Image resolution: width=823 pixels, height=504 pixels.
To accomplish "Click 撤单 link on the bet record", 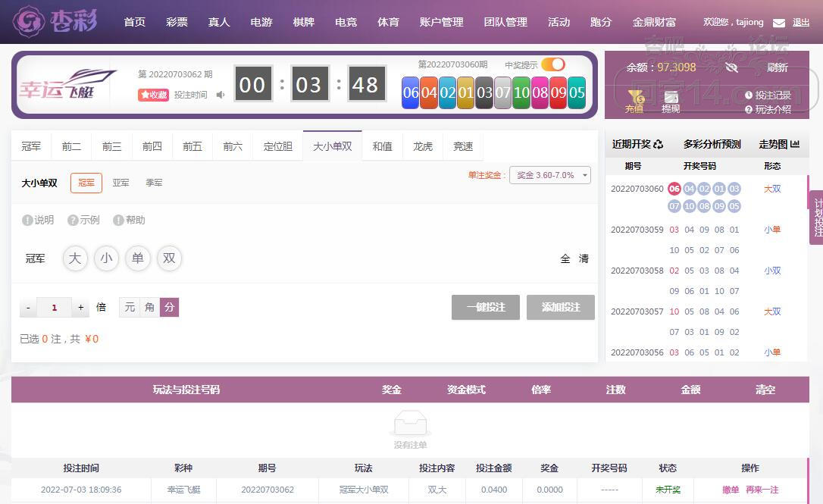I will (x=731, y=490).
